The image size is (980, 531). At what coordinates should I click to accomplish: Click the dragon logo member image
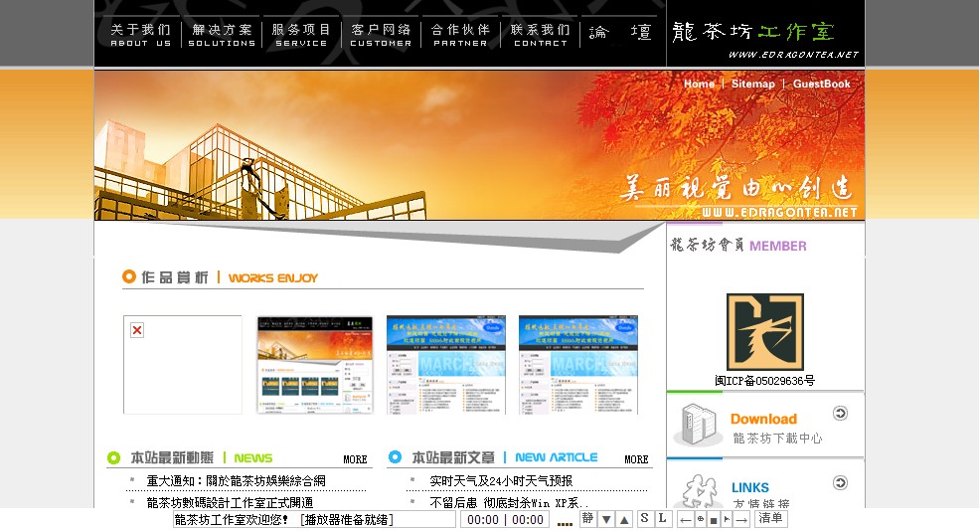pos(764,332)
